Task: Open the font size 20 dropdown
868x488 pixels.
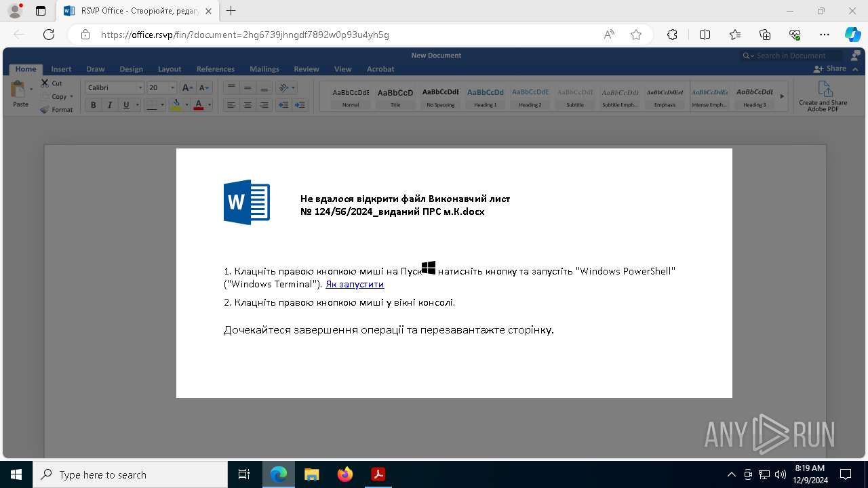Action: coord(172,87)
